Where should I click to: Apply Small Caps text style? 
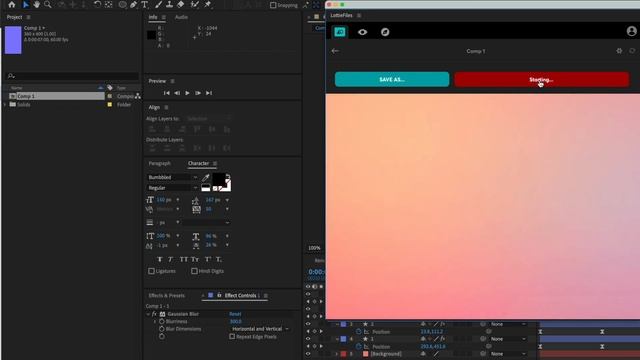coord(195,259)
